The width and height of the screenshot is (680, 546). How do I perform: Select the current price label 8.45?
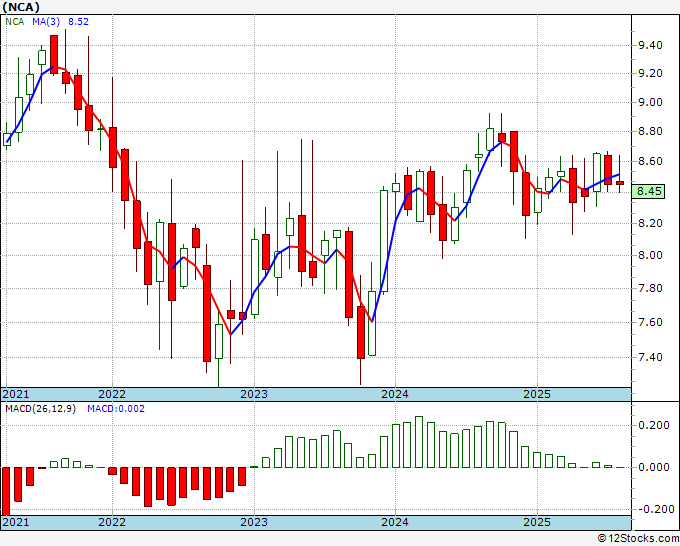pos(648,191)
